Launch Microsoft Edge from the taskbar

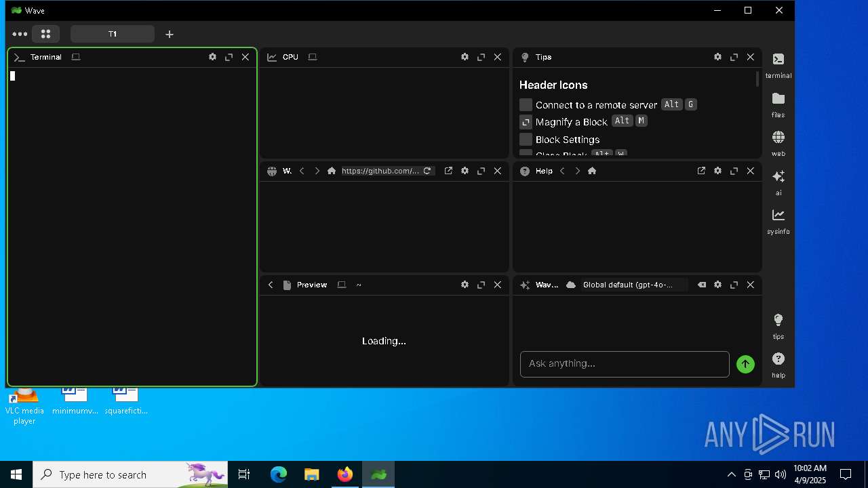[x=279, y=474]
